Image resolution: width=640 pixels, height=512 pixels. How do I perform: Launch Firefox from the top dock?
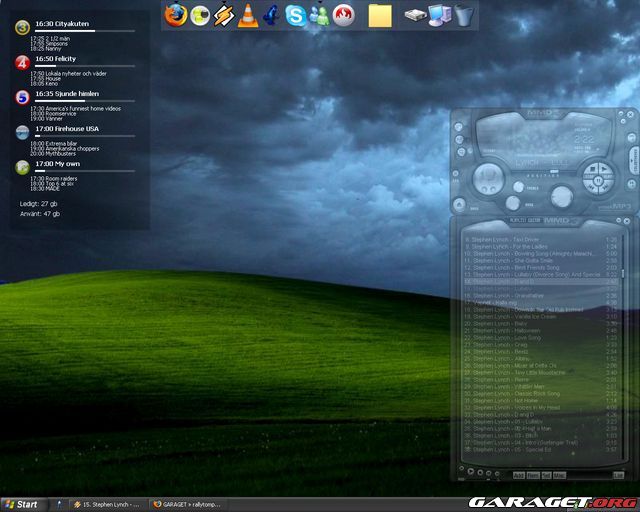(176, 14)
